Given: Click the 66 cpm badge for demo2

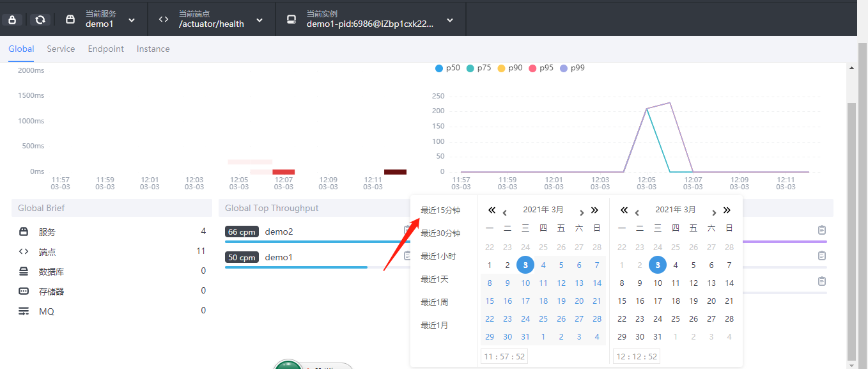Looking at the screenshot, I should tap(242, 232).
